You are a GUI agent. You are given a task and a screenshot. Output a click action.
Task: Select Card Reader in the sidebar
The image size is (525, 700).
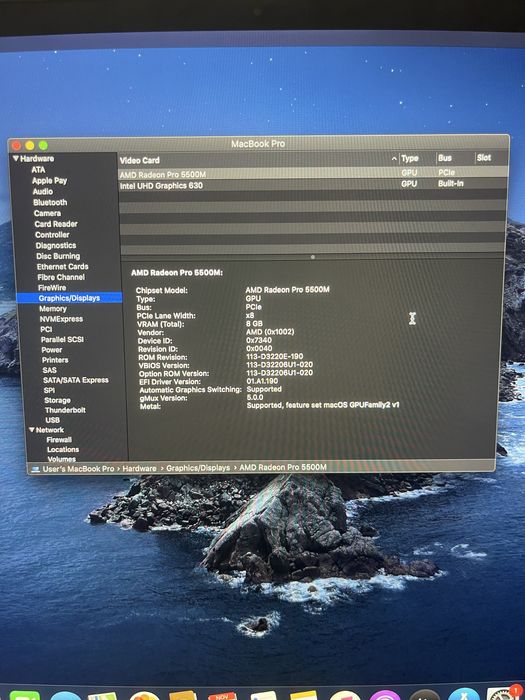[x=56, y=224]
